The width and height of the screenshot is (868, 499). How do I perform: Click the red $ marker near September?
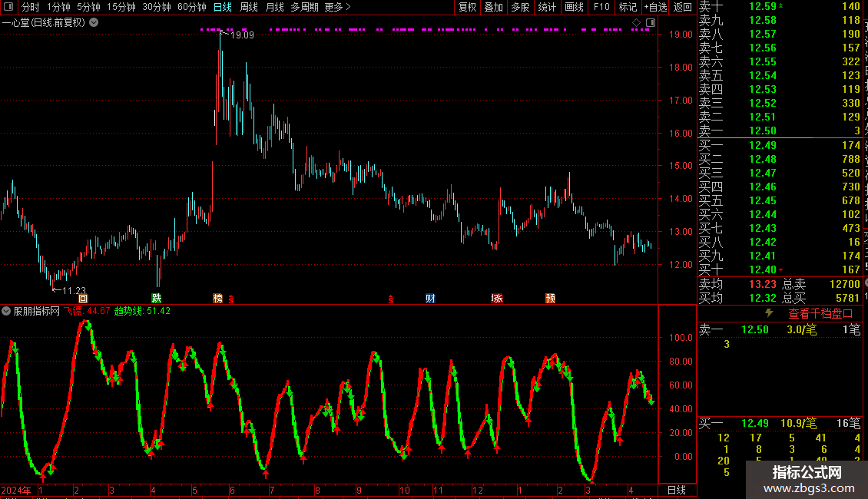pyautogui.click(x=390, y=299)
